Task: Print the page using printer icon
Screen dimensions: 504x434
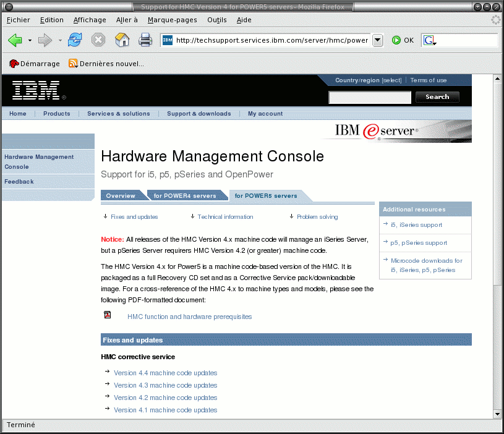Action: 145,40
